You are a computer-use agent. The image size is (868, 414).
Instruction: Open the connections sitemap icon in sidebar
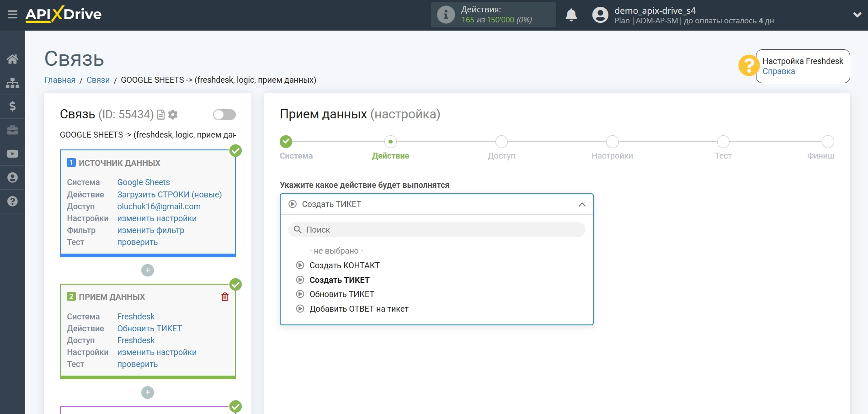[x=12, y=83]
